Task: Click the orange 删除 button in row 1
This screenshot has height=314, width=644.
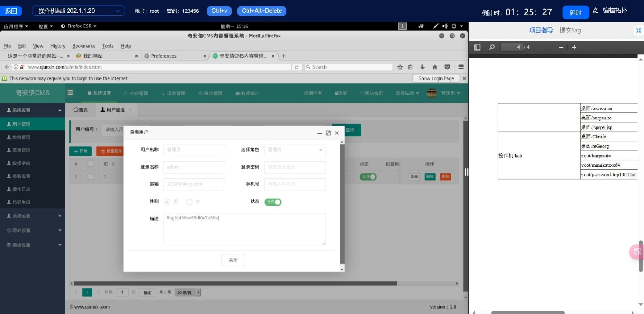Action: pos(445,177)
